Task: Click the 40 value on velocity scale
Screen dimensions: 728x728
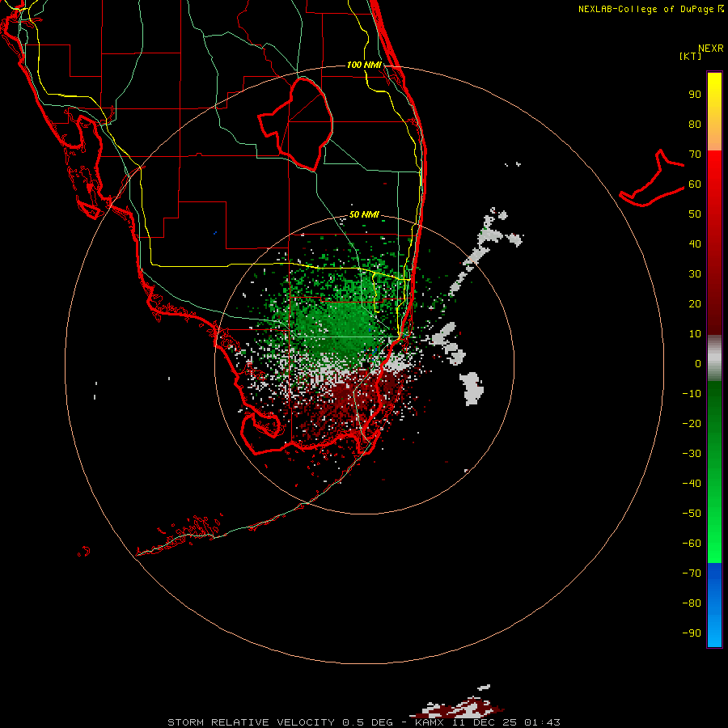Action: 695,243
